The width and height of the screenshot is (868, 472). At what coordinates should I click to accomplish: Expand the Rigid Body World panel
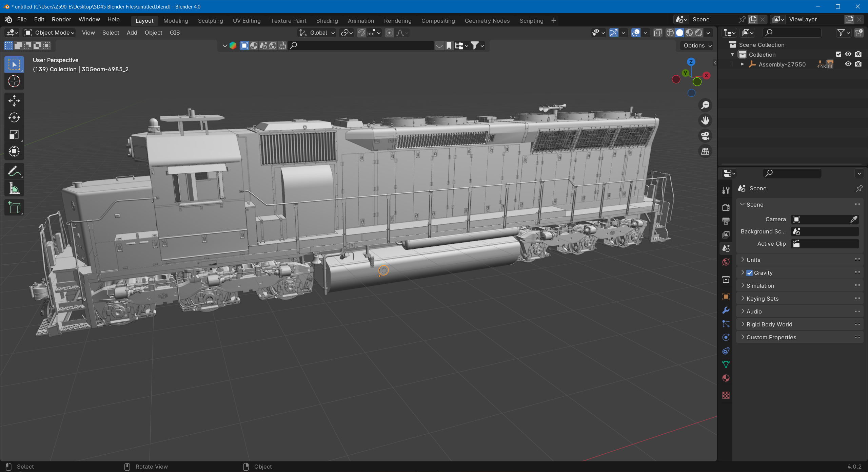[769, 324]
